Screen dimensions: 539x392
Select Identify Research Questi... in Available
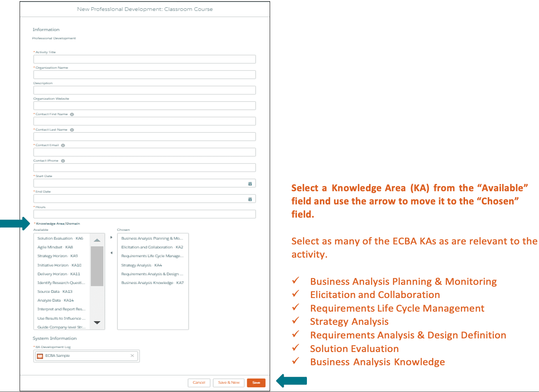pyautogui.click(x=62, y=283)
